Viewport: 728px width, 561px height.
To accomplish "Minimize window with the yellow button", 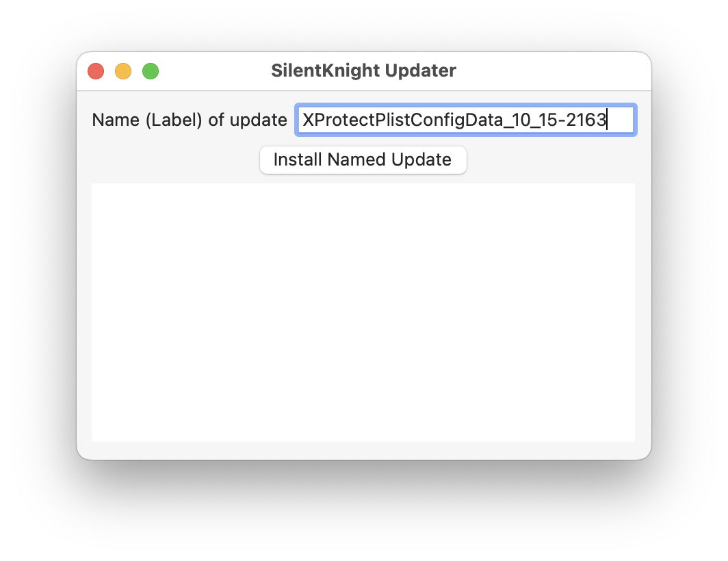I will click(123, 71).
